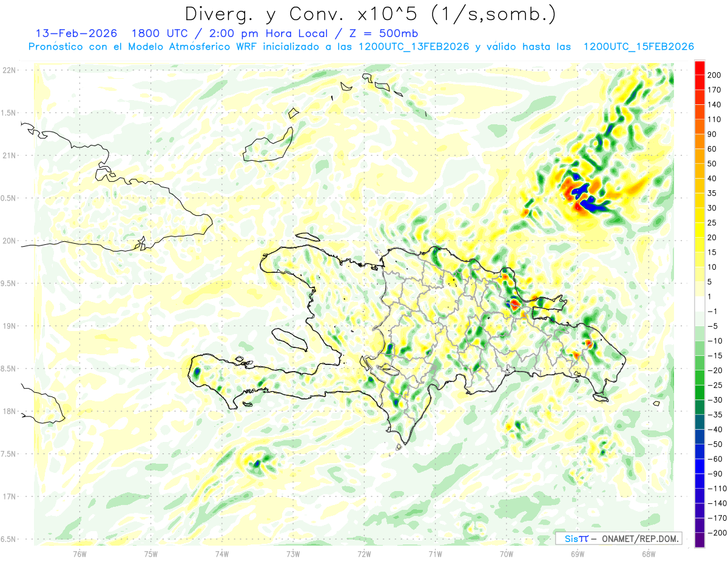Click the '70W' longitude label
This screenshot has width=728, height=562.
(x=506, y=554)
